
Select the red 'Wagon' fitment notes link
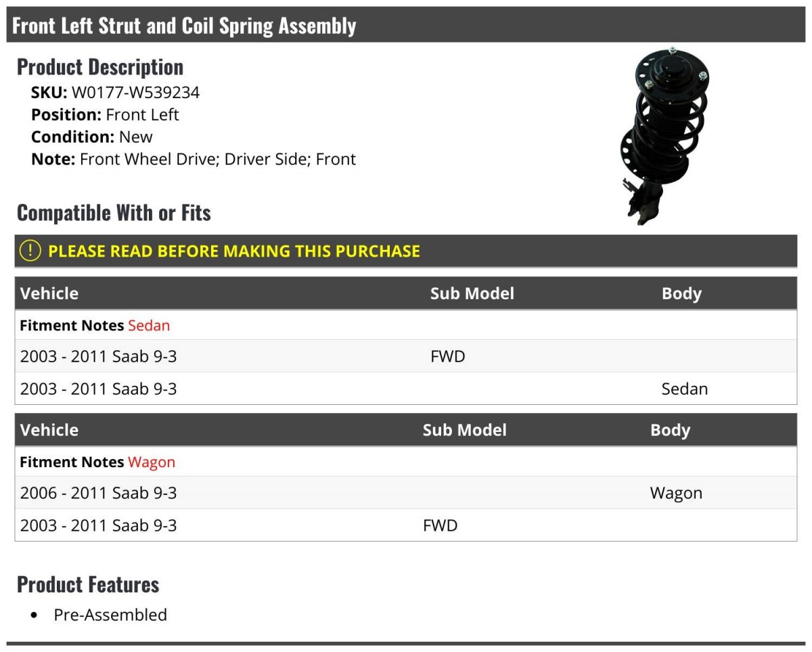coord(152,462)
